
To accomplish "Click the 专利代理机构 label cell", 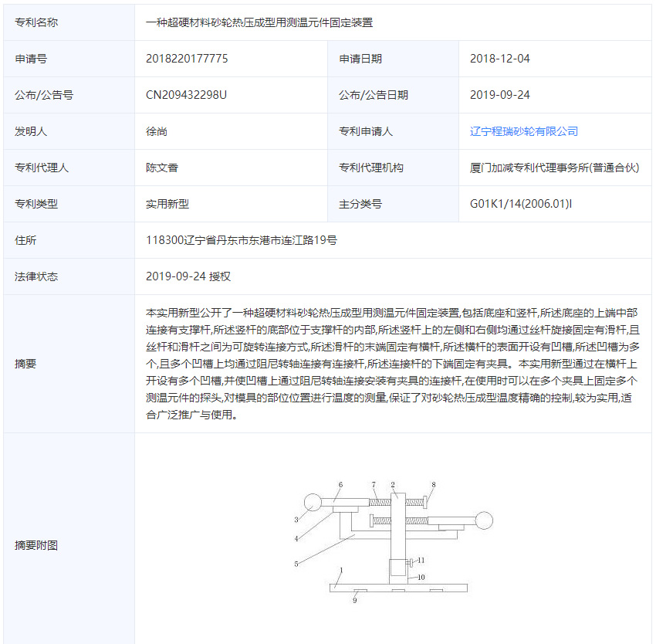I will [394, 168].
